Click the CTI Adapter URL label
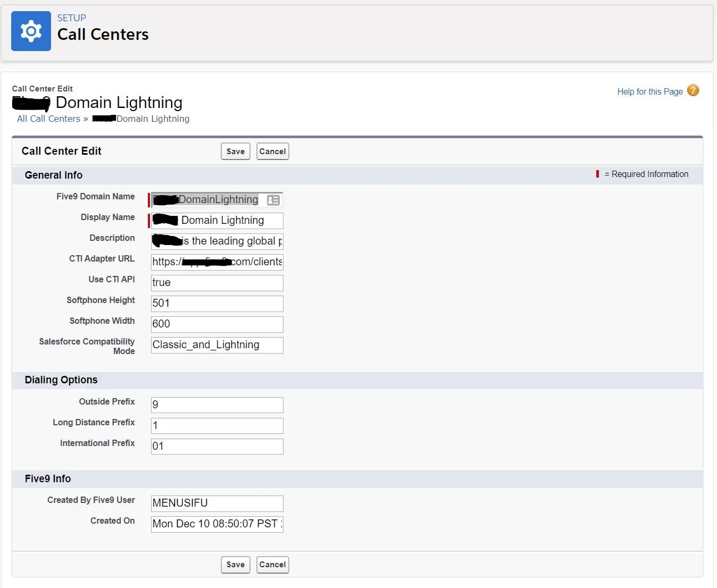This screenshot has width=717, height=588. [102, 259]
